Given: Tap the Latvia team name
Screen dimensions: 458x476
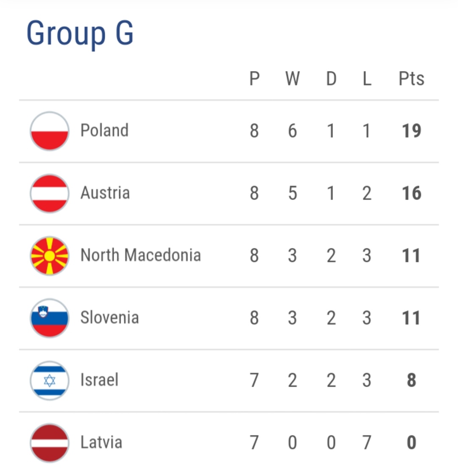Looking at the screenshot, I should tap(101, 442).
